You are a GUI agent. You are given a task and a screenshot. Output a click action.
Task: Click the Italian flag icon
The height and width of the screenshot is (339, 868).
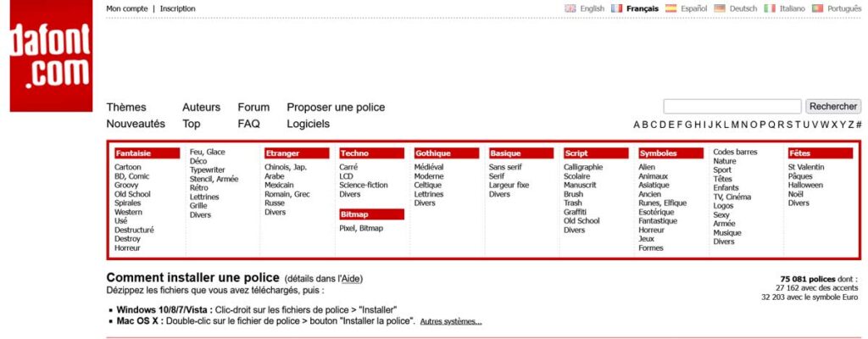pyautogui.click(x=770, y=8)
